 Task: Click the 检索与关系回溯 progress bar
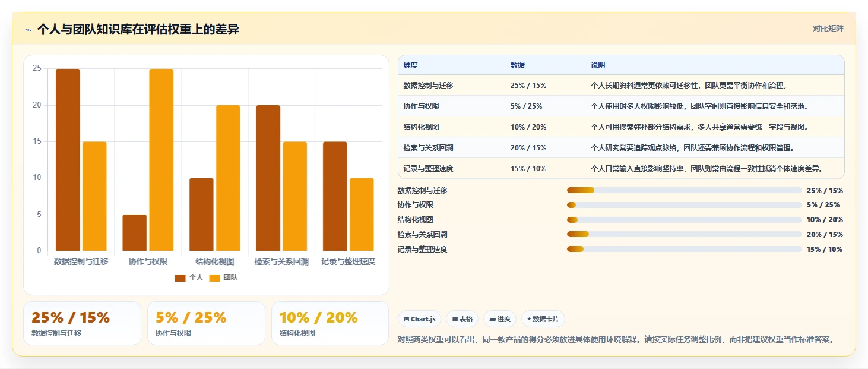[x=684, y=234]
